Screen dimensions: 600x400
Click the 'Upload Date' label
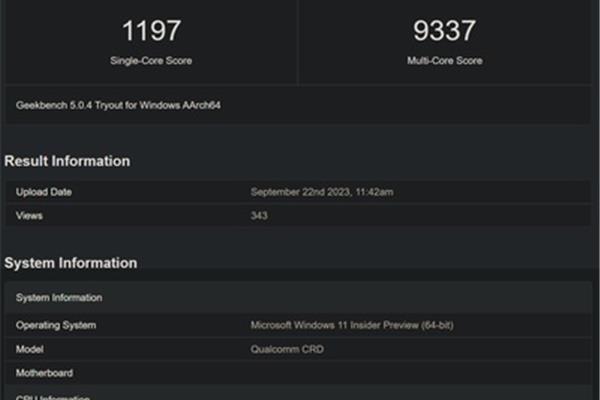pyautogui.click(x=44, y=192)
